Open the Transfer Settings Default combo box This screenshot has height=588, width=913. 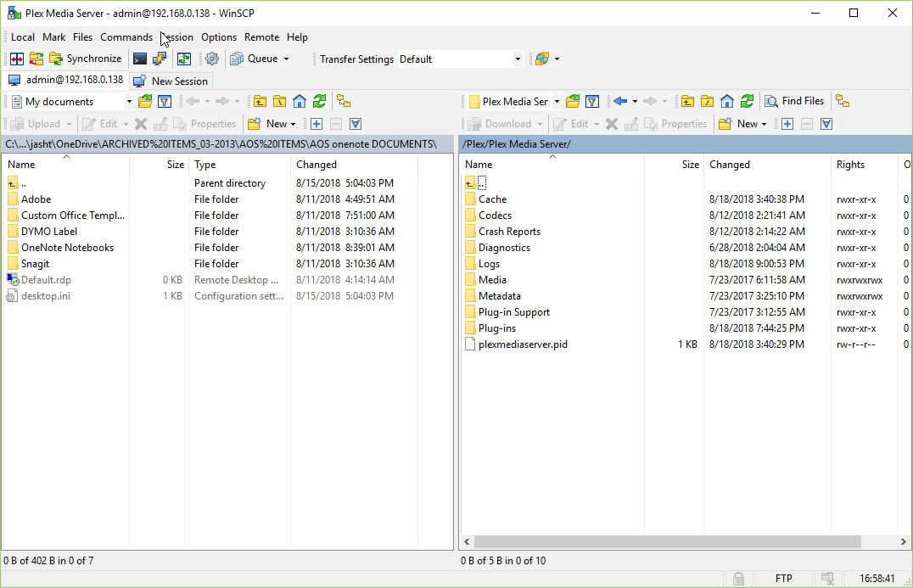point(460,59)
